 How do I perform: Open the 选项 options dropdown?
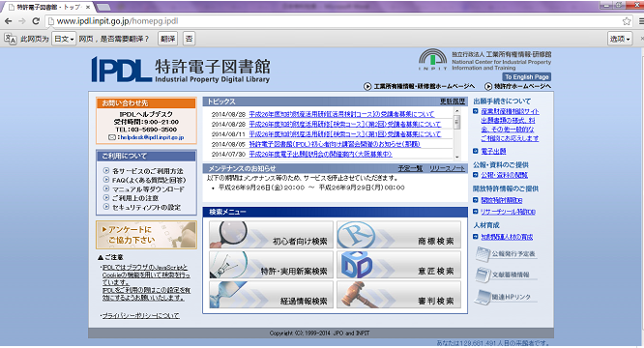[620, 39]
